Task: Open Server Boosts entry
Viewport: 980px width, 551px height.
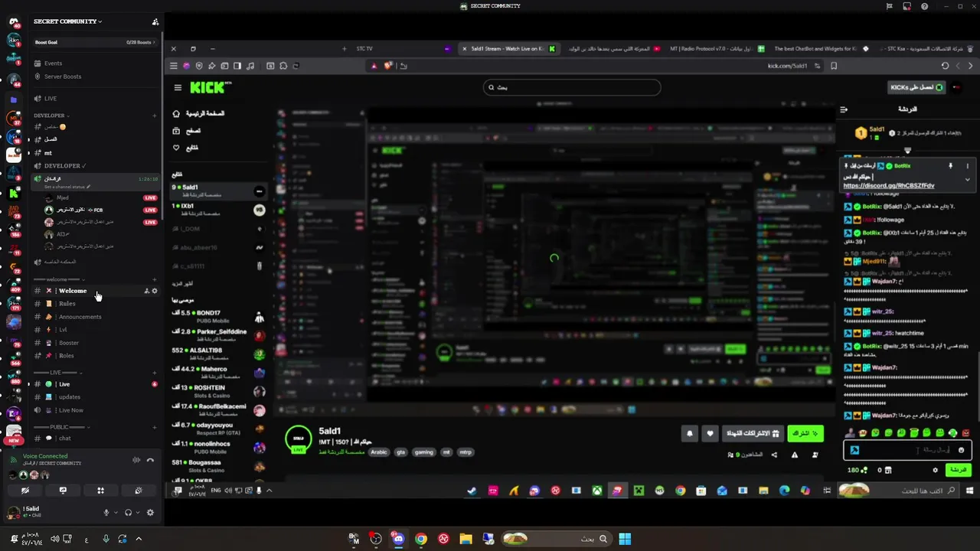Action: pyautogui.click(x=95, y=77)
